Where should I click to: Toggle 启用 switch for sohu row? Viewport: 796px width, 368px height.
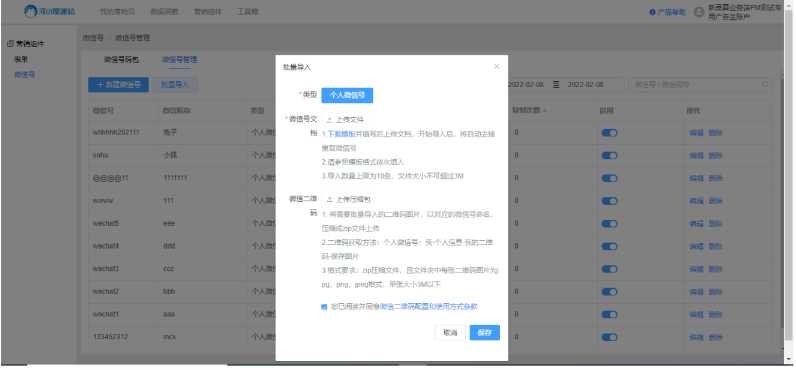point(609,155)
